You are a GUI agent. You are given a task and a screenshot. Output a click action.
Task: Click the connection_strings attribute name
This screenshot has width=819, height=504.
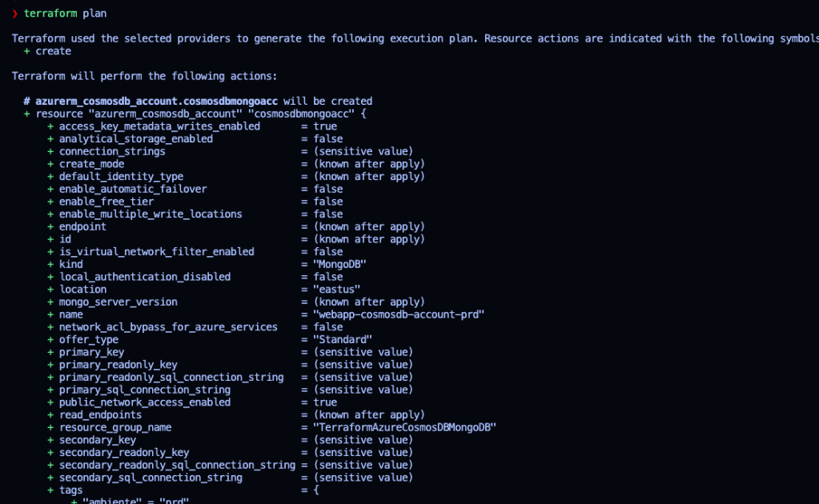pos(112,151)
